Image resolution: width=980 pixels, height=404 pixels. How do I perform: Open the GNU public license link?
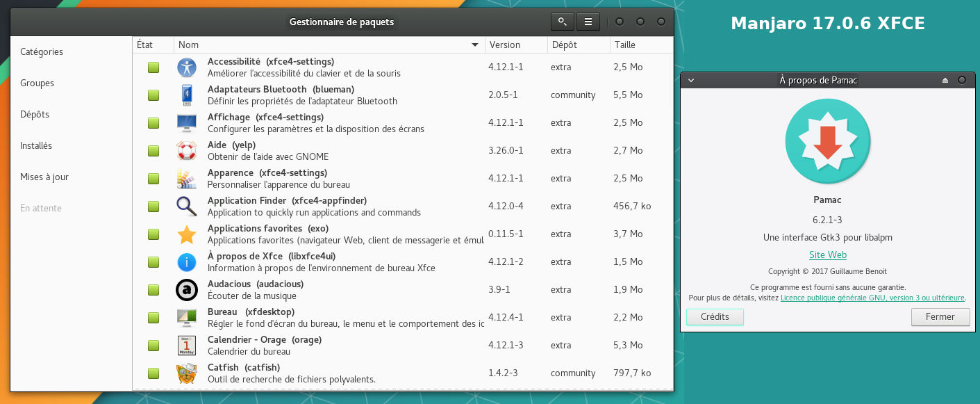[872, 298]
